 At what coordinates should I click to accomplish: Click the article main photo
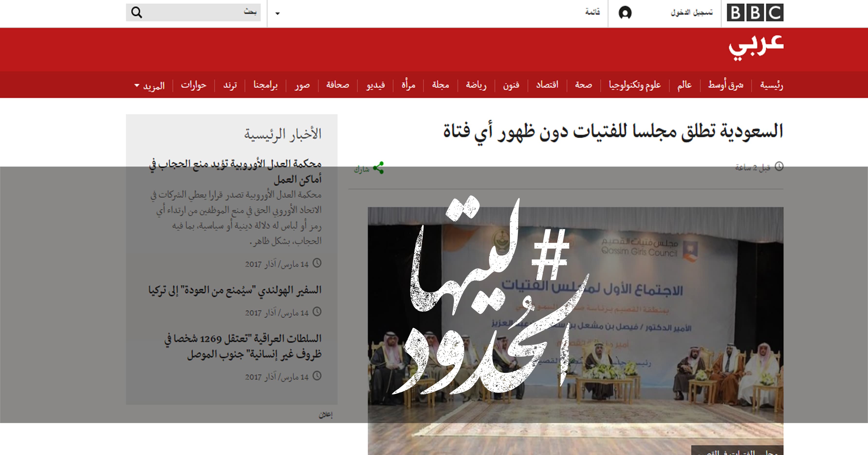tap(575, 331)
